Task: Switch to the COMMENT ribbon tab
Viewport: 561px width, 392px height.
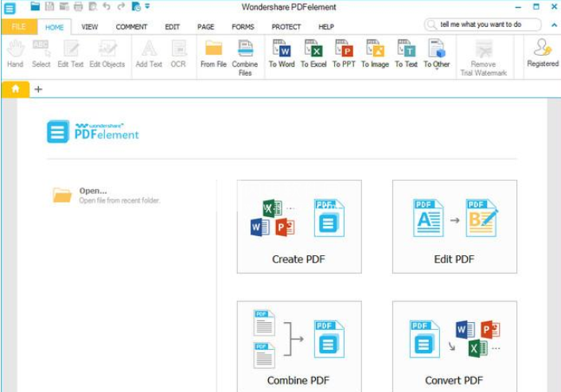Action: pos(131,27)
